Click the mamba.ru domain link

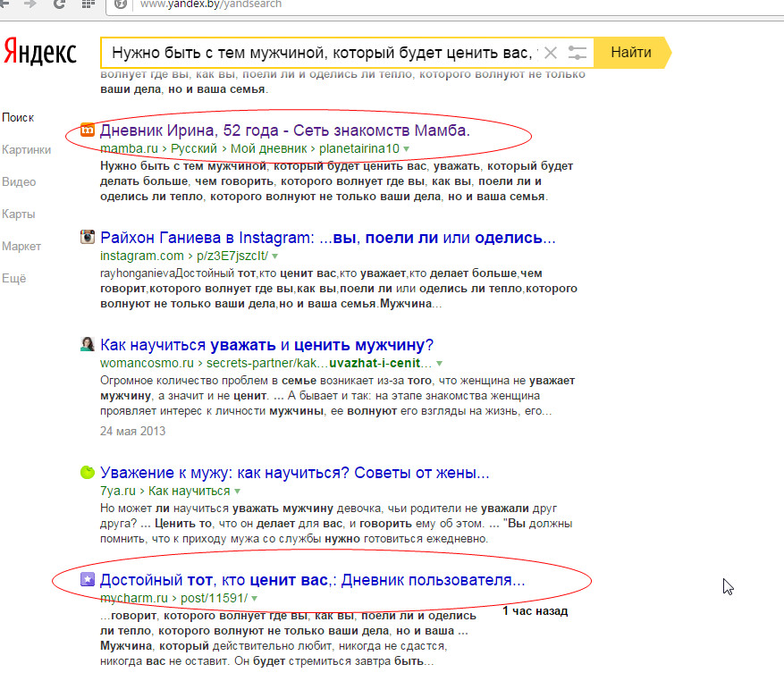(129, 148)
